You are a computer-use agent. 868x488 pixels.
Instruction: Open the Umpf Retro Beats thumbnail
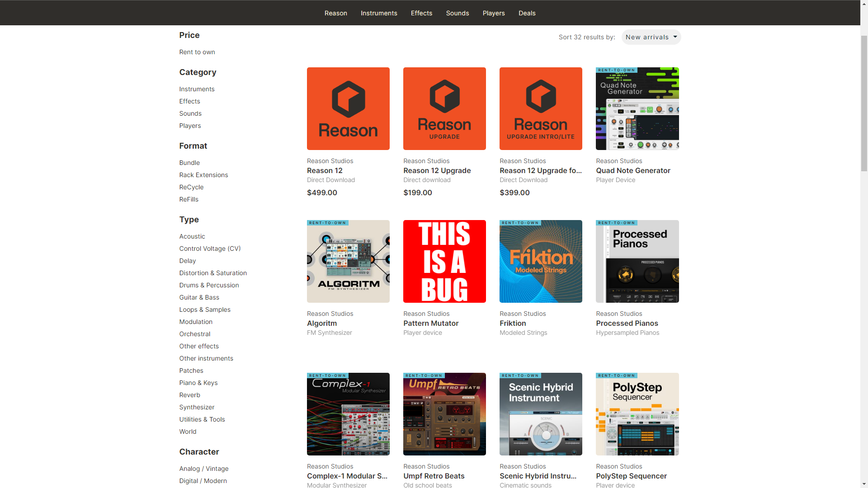[444, 414]
